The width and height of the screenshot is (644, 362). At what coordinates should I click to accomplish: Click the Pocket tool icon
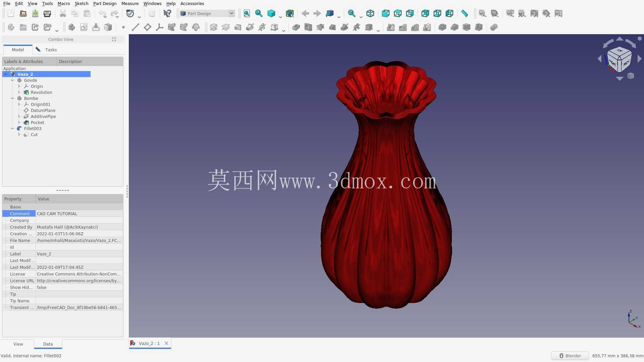(x=296, y=27)
